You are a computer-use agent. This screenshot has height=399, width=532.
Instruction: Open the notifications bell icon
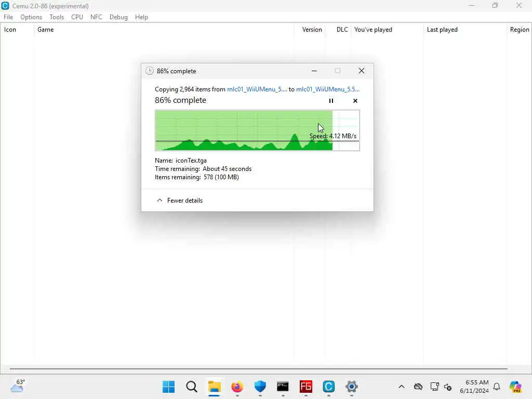click(x=497, y=387)
